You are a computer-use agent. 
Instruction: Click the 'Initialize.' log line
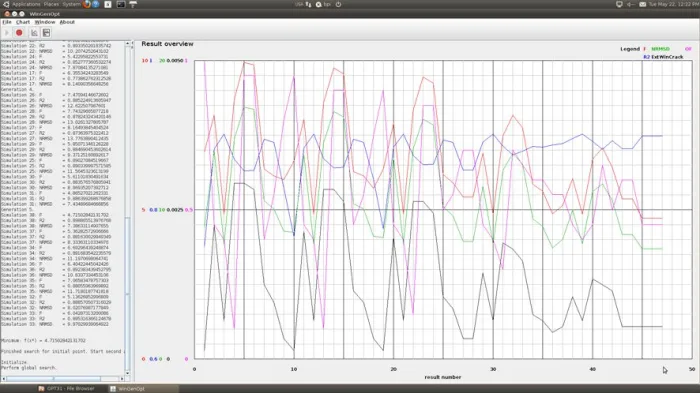point(14,362)
